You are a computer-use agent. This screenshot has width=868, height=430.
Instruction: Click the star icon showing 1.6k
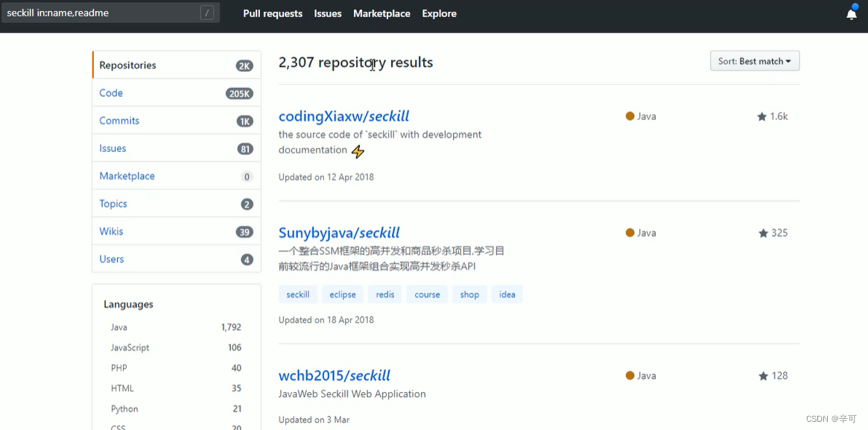pyautogui.click(x=761, y=116)
